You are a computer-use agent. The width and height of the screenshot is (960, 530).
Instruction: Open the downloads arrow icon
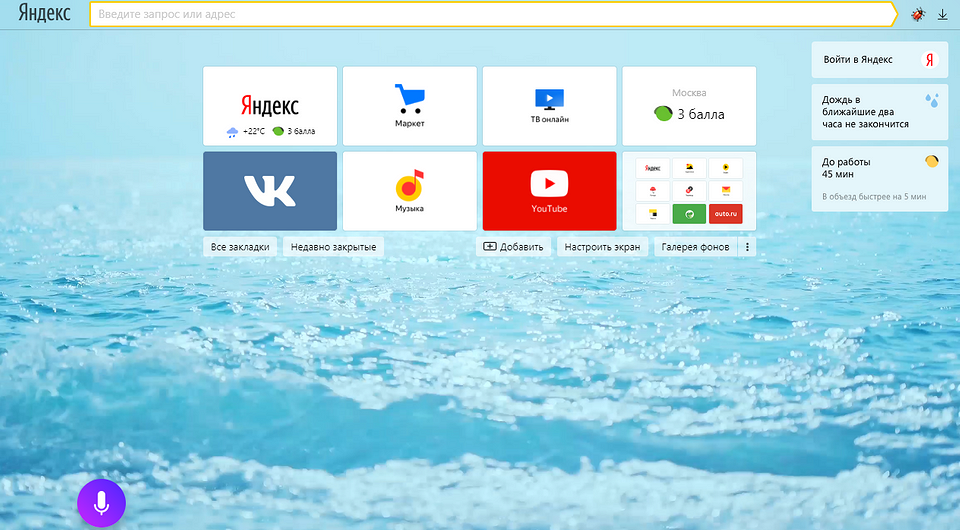(x=942, y=14)
